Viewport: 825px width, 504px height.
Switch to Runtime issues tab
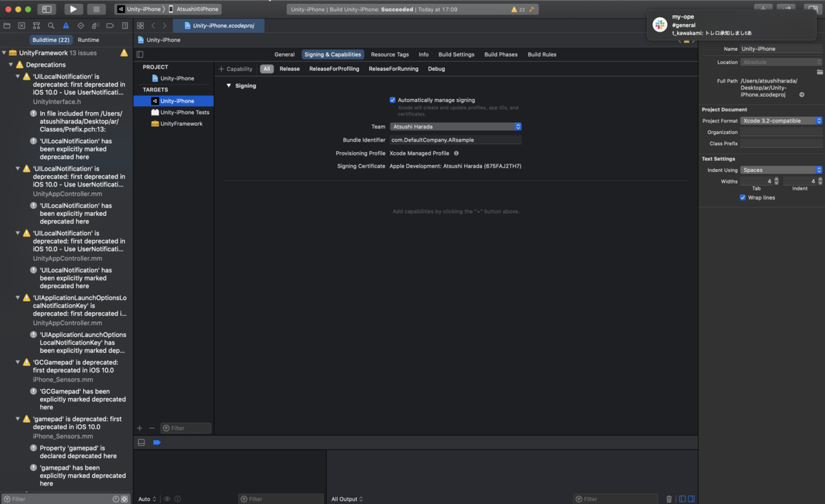coord(88,40)
